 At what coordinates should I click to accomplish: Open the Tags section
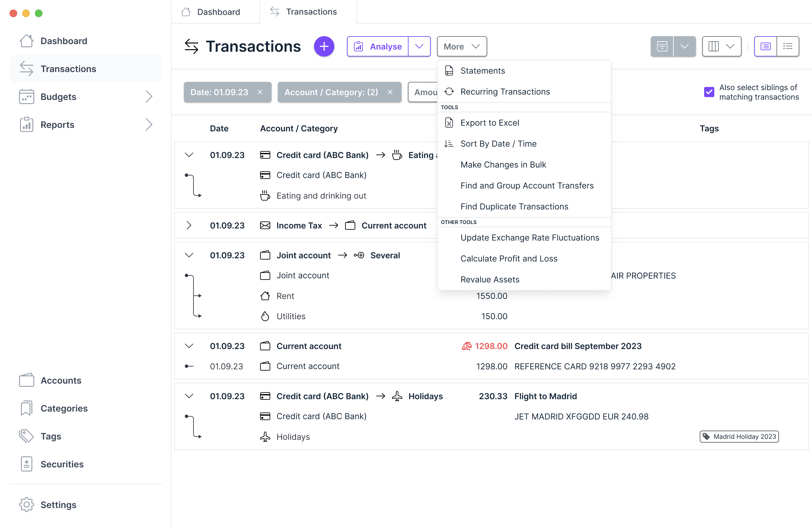50,436
